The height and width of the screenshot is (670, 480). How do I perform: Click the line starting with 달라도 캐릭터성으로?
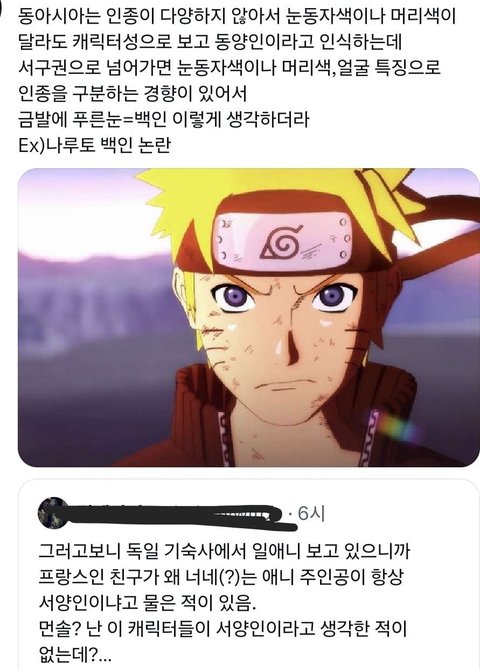[210, 43]
